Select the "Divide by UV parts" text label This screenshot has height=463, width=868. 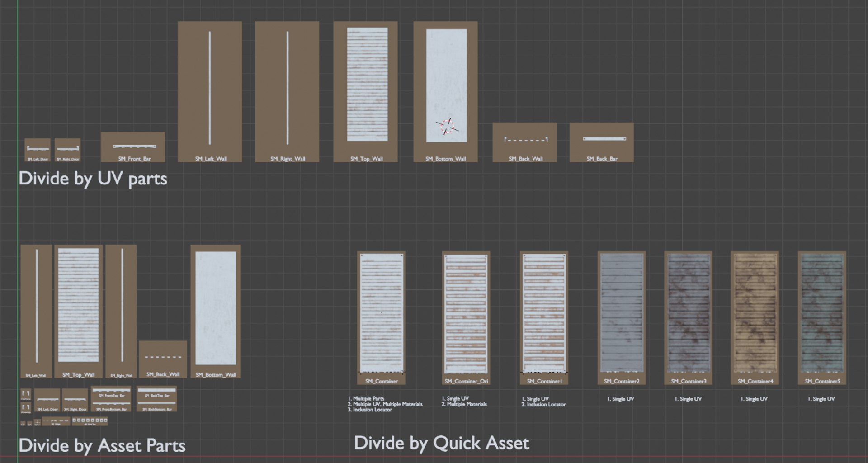click(x=93, y=179)
